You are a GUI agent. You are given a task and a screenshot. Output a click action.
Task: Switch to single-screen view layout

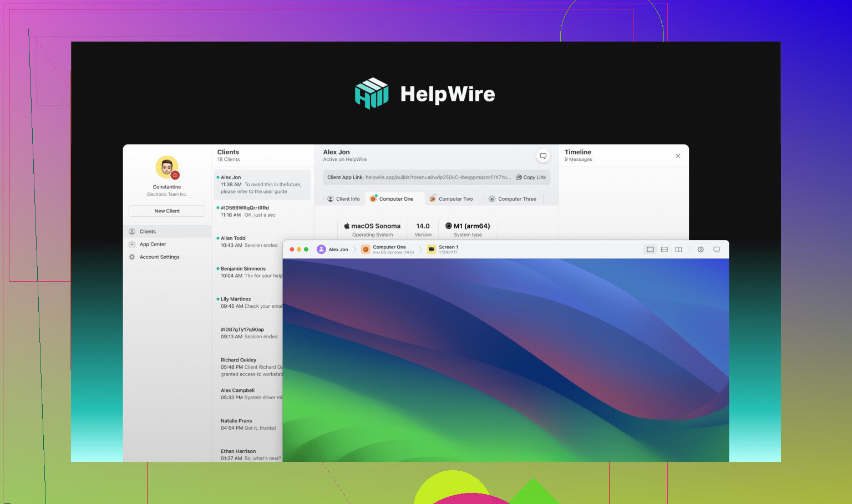point(650,250)
